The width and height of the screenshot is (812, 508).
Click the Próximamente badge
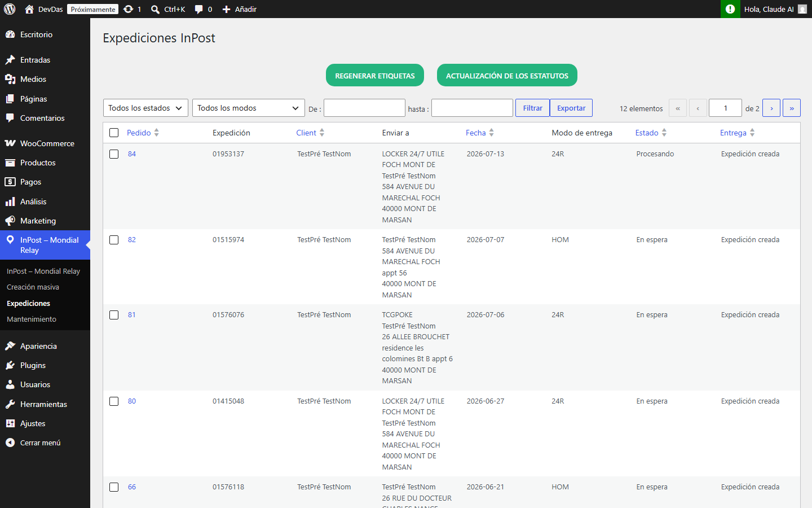tap(93, 9)
